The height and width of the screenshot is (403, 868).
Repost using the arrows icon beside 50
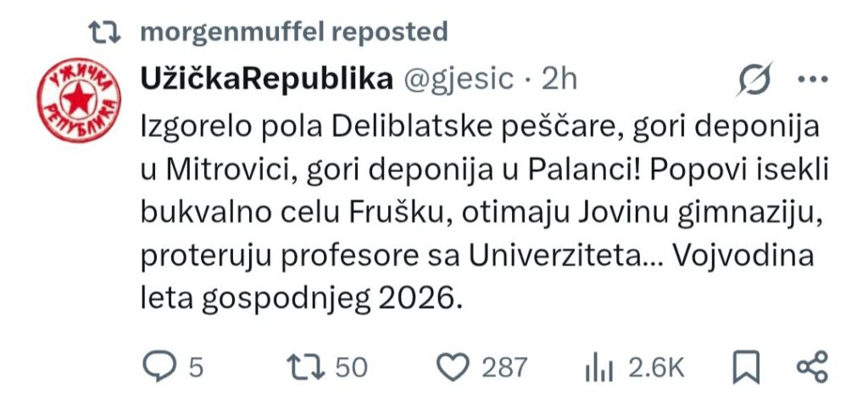(x=305, y=367)
